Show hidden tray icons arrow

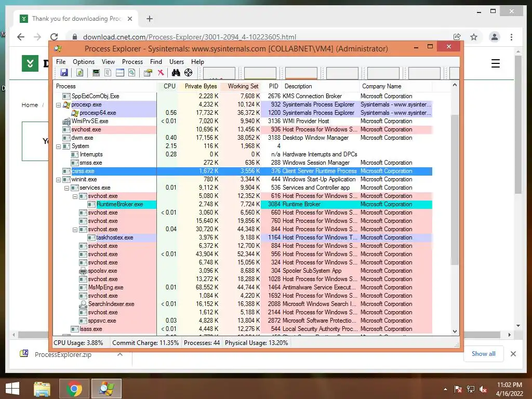point(445,390)
